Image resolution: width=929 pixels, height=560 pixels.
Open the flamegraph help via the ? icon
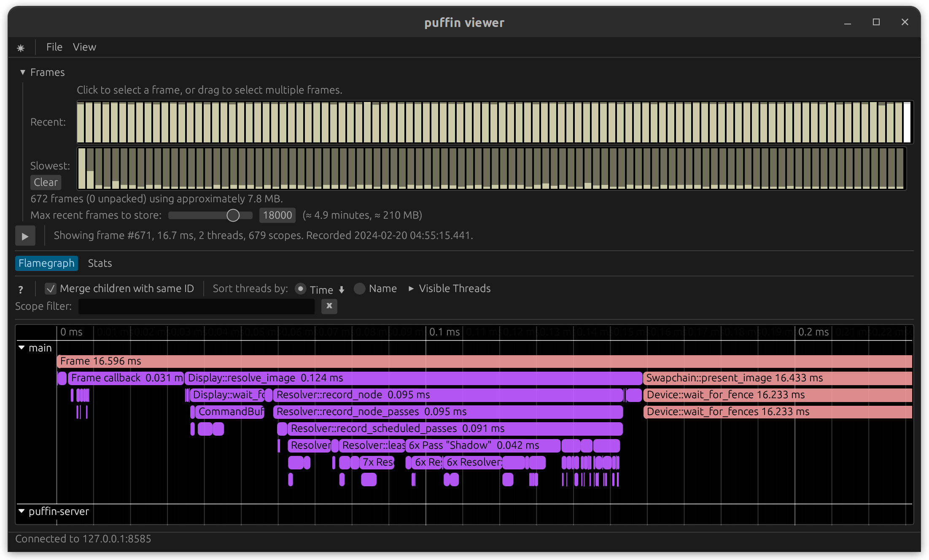[x=20, y=289]
